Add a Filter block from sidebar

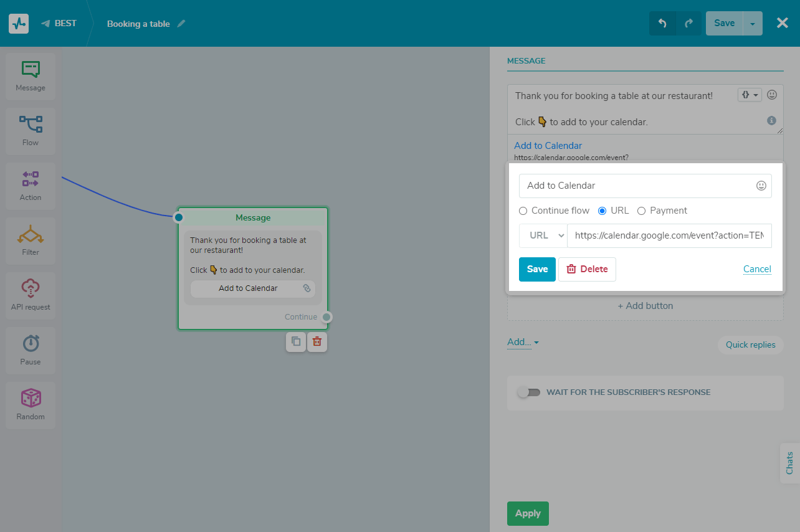coord(31,241)
